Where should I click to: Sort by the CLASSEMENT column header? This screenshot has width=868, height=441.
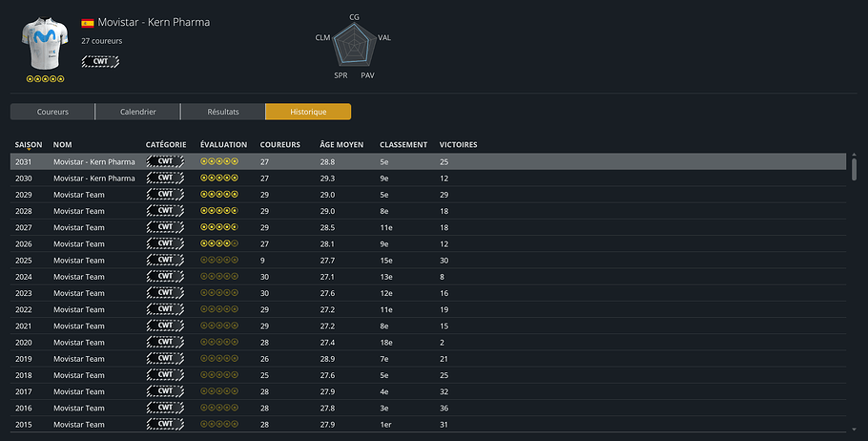click(403, 144)
